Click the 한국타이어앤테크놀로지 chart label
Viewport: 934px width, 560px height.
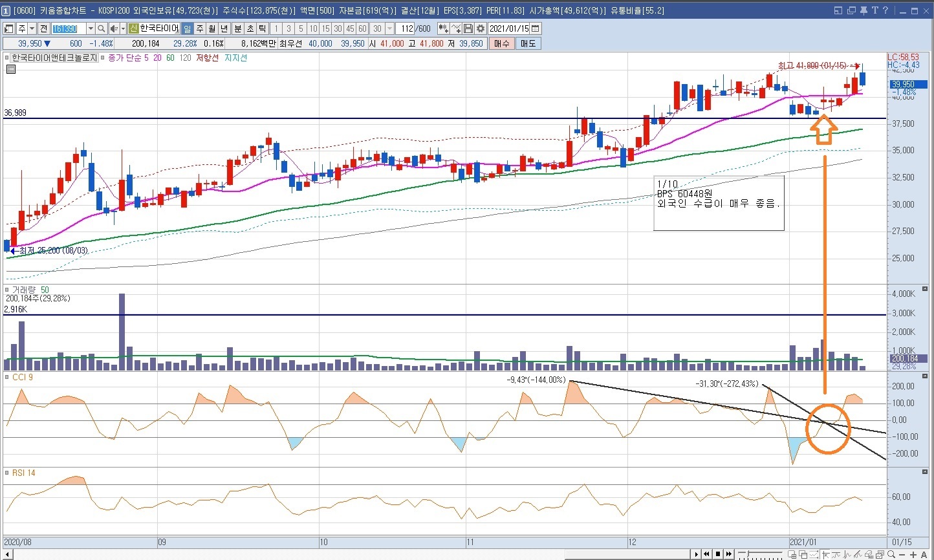[55, 58]
